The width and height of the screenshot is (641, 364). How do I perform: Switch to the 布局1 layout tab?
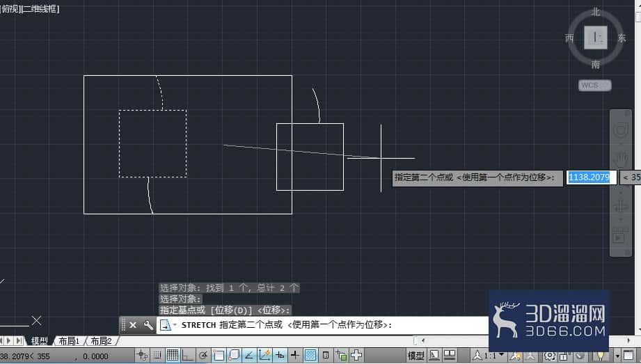[69, 341]
